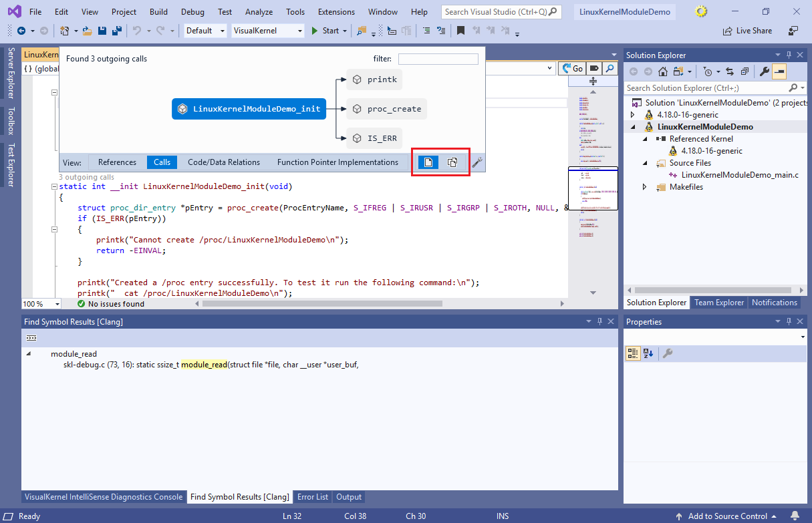Expand the Makefiles folder node
Viewport: 812px width, 523px height.
point(645,187)
